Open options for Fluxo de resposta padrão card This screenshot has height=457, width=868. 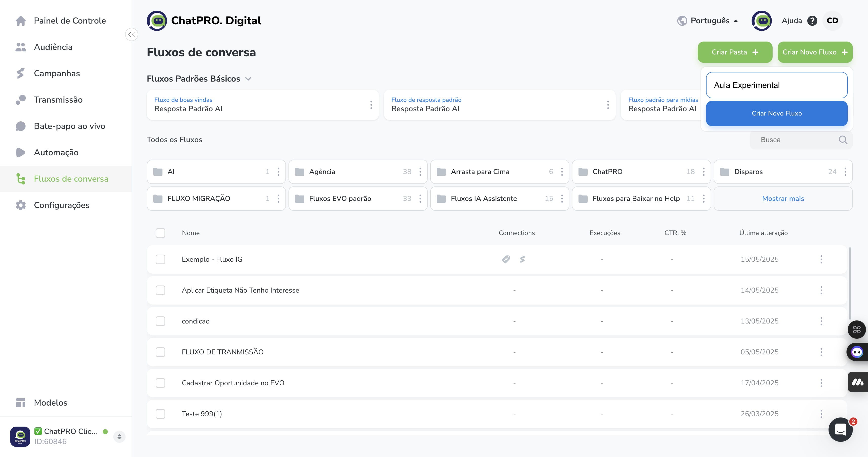[x=608, y=105]
